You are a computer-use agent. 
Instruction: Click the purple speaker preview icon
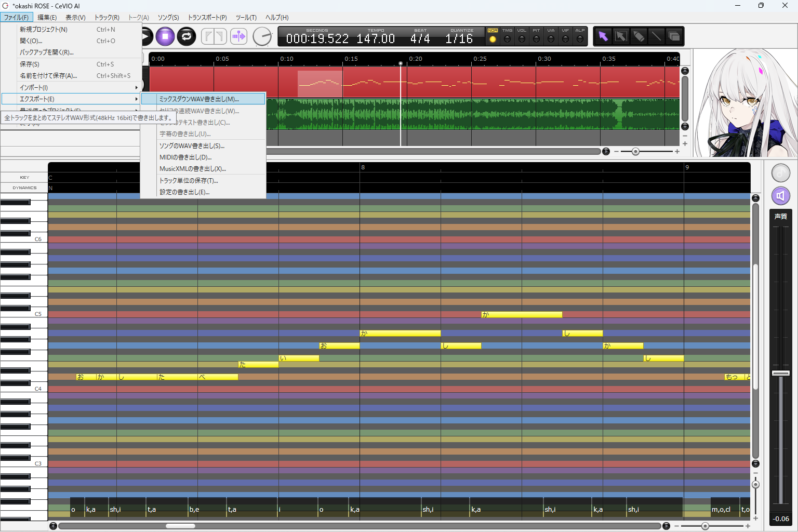coord(780,196)
